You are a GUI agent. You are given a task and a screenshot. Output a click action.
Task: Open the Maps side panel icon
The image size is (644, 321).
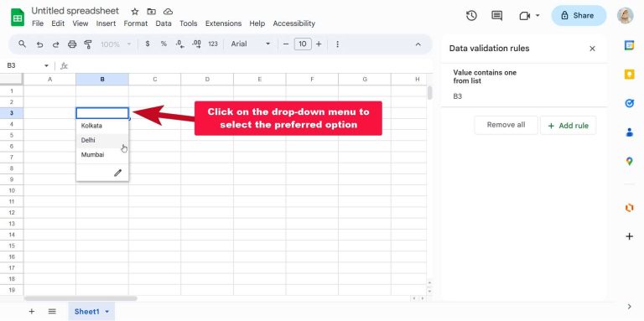pos(629,161)
